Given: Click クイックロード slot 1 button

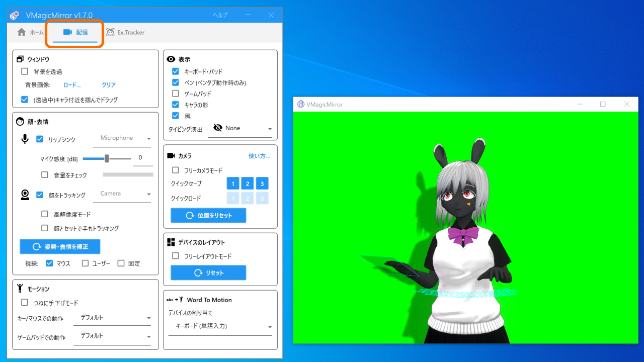Looking at the screenshot, I should (x=233, y=198).
